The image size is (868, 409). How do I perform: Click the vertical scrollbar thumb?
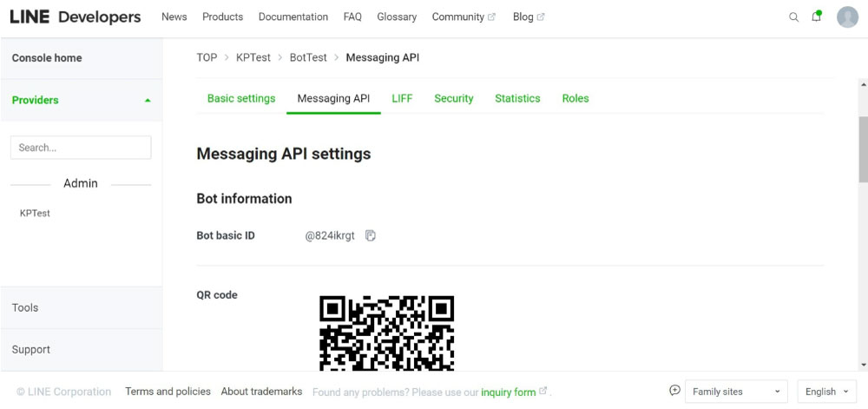(863, 149)
